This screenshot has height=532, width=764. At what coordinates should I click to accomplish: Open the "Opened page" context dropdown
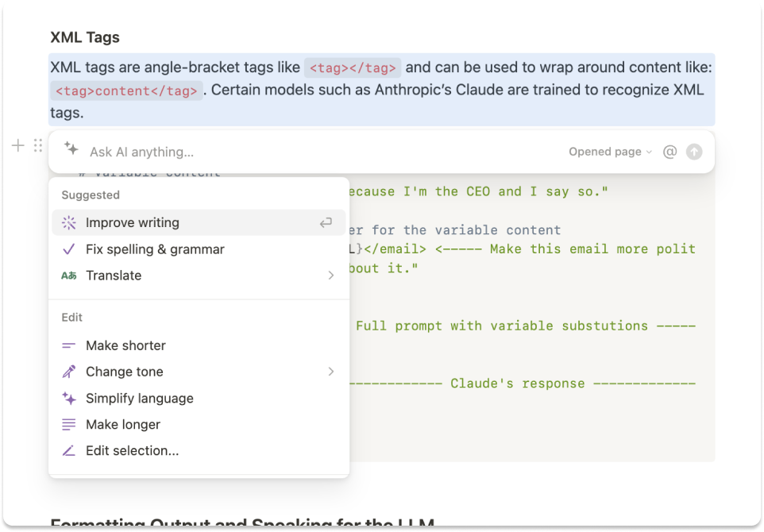609,152
